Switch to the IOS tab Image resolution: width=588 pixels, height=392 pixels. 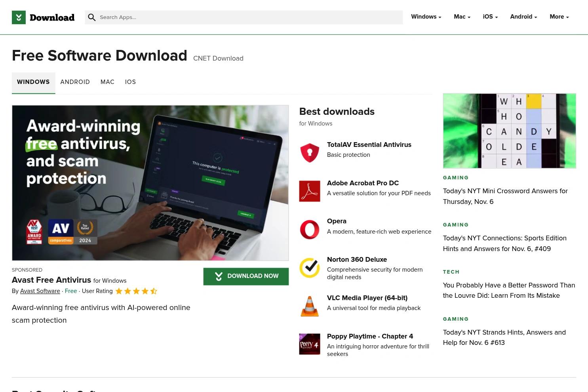[x=130, y=82]
